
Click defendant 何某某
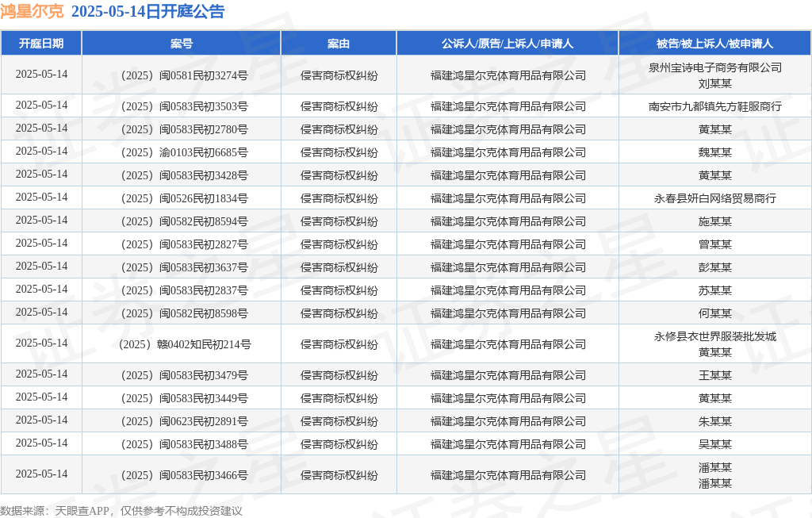(x=715, y=314)
